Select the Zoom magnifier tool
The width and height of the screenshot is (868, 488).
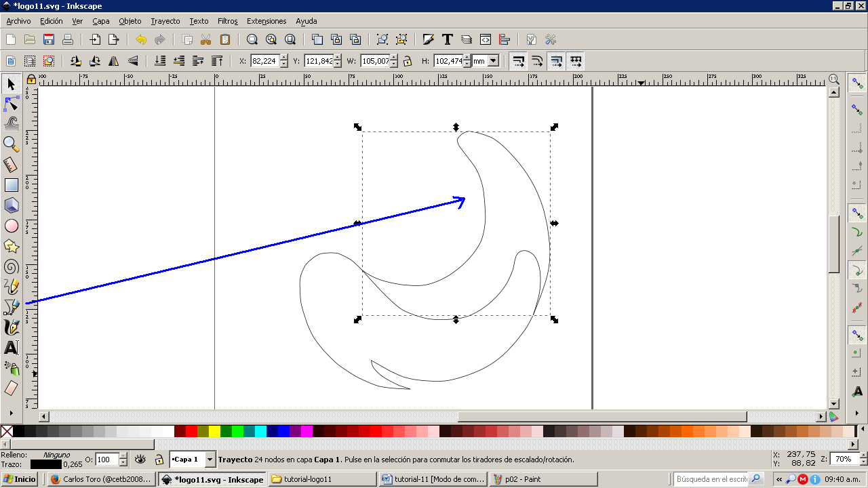click(x=11, y=144)
